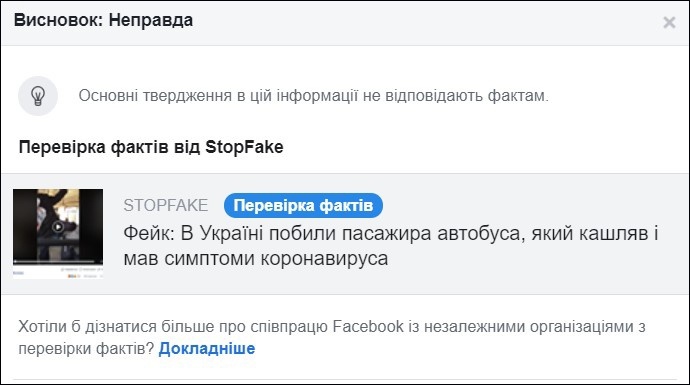Viewport: 690px width, 385px height.
Task: Click the word StopFake in the section heading
Action: pos(244,147)
